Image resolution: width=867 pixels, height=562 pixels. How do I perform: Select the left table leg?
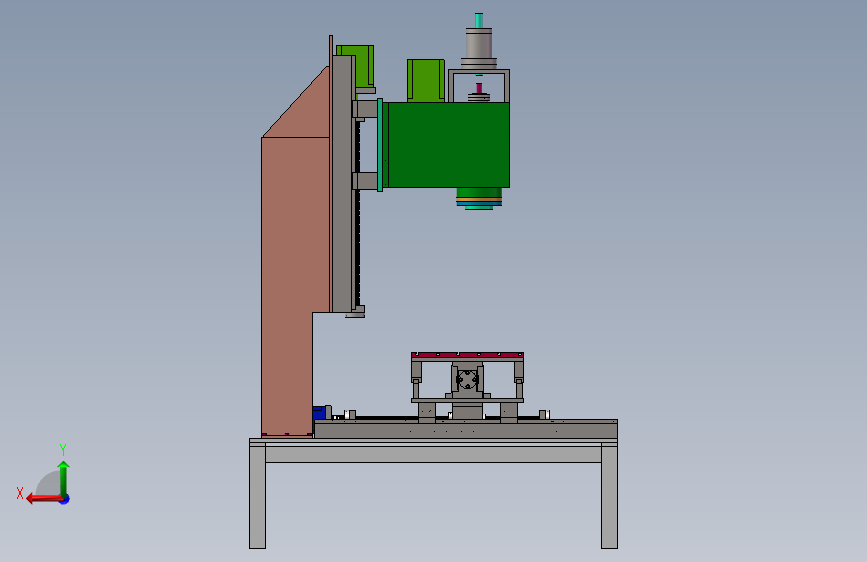pos(258,497)
